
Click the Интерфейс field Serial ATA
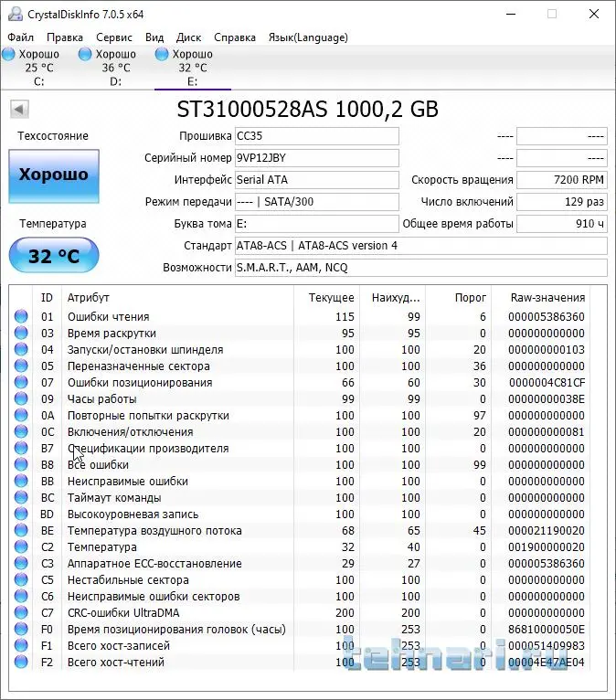317,180
